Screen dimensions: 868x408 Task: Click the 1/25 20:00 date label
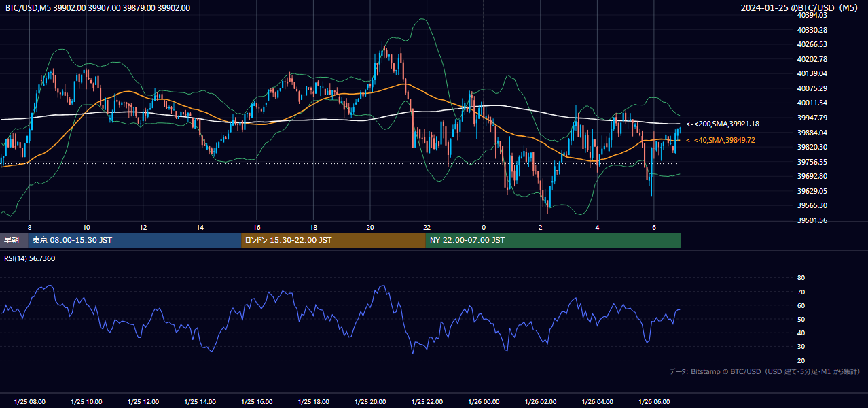click(x=370, y=402)
